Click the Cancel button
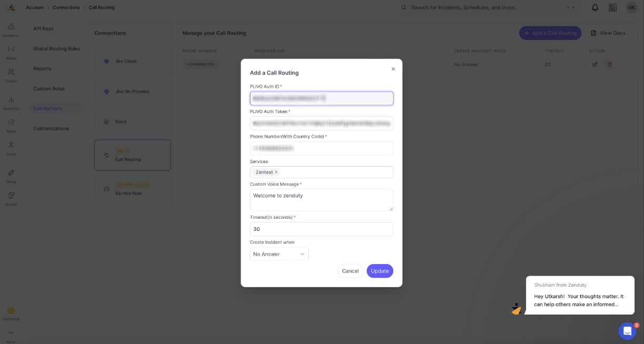 tap(350, 271)
